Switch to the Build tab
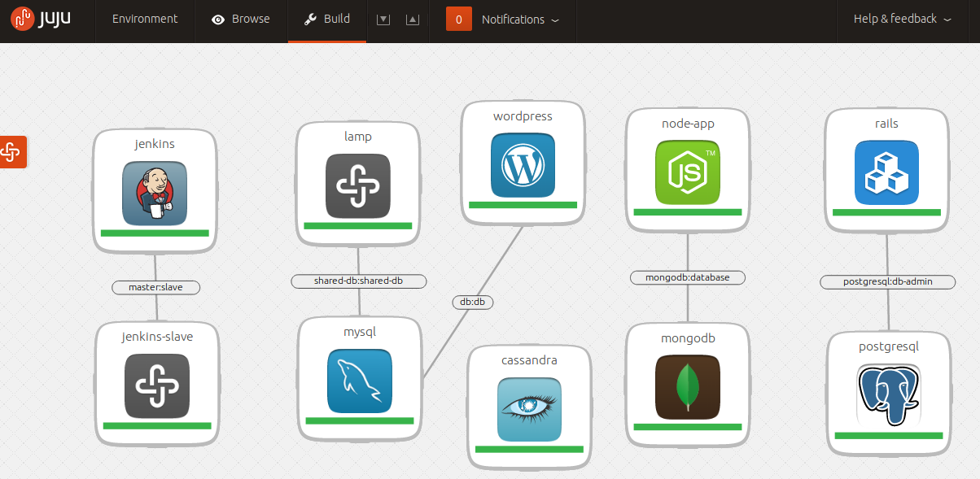Screen dimensions: 980x479 [327, 19]
